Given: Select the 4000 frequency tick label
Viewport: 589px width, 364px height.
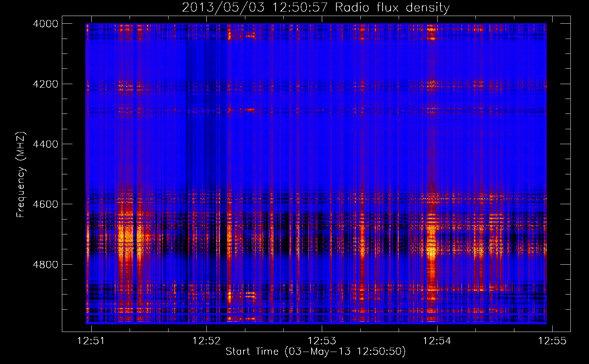Looking at the screenshot, I should [x=46, y=24].
